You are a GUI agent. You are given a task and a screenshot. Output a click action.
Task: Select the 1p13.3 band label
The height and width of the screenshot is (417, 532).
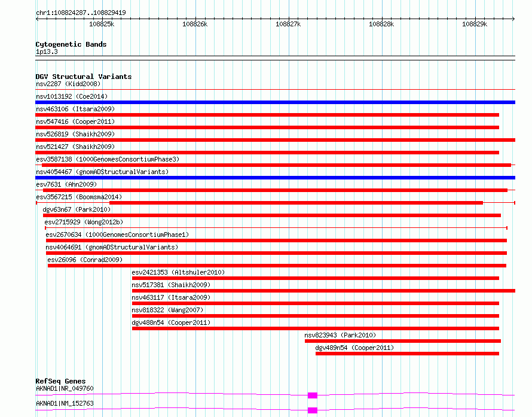point(47,51)
